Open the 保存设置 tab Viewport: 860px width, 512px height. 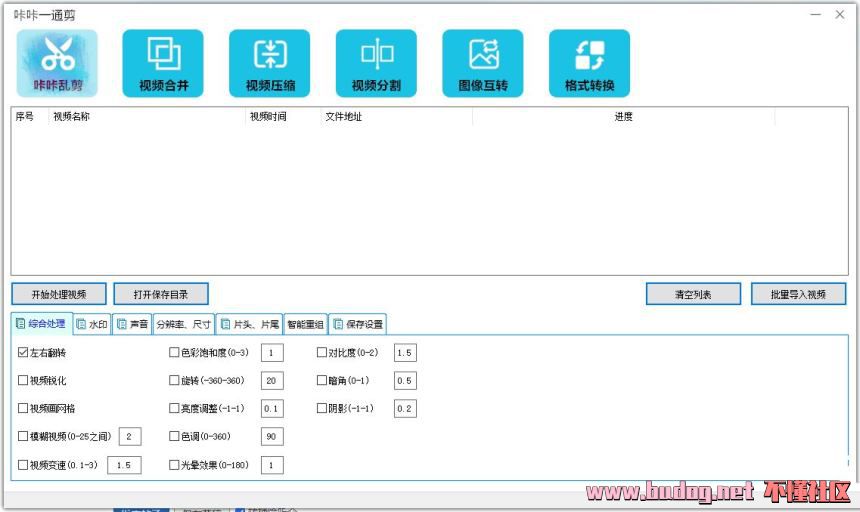[357, 324]
